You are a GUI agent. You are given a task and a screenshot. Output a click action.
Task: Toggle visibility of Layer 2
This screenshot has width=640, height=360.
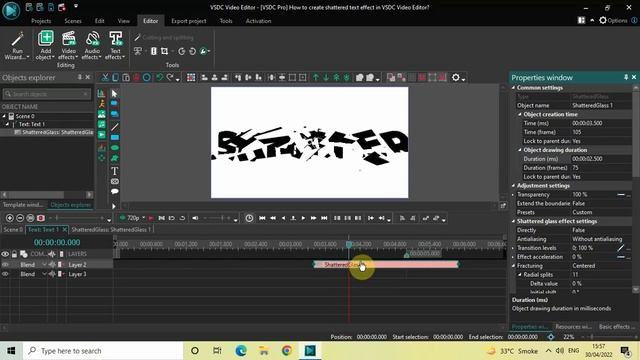[5, 265]
